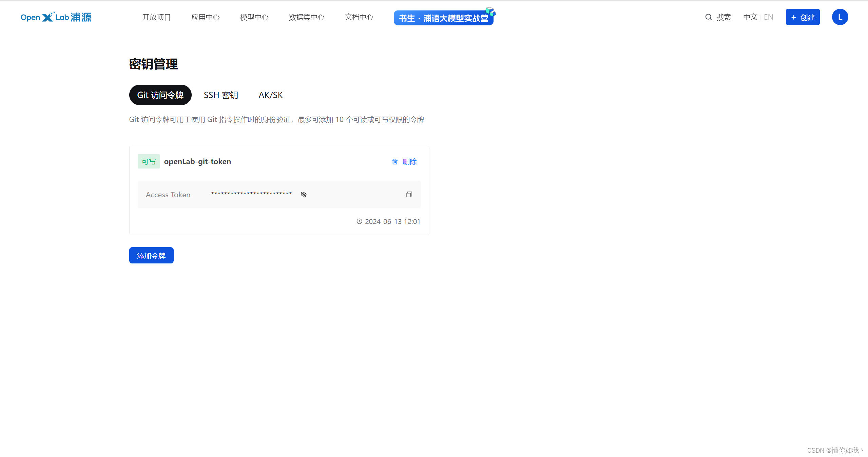Switch to the AK/SK tab
Screen dimensions: 868x457
(271, 95)
